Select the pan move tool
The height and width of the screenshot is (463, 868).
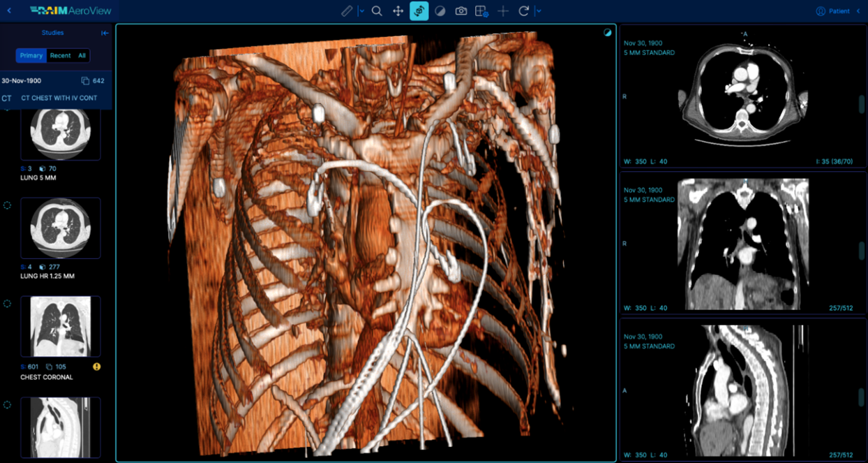[x=398, y=11]
